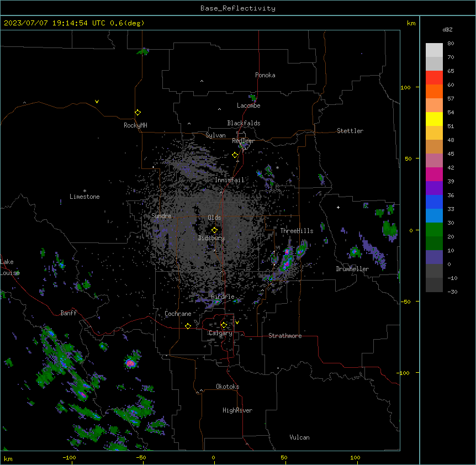Viewport: 476px width, 465px height.
Task: Click the yellow diamond marker below RedDeer
Action: (x=235, y=155)
